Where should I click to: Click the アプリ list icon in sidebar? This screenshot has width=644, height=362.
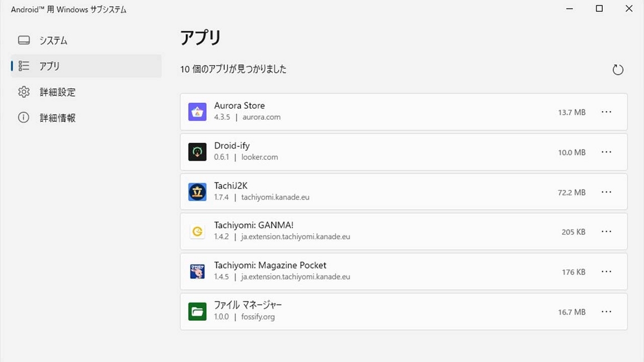click(24, 66)
